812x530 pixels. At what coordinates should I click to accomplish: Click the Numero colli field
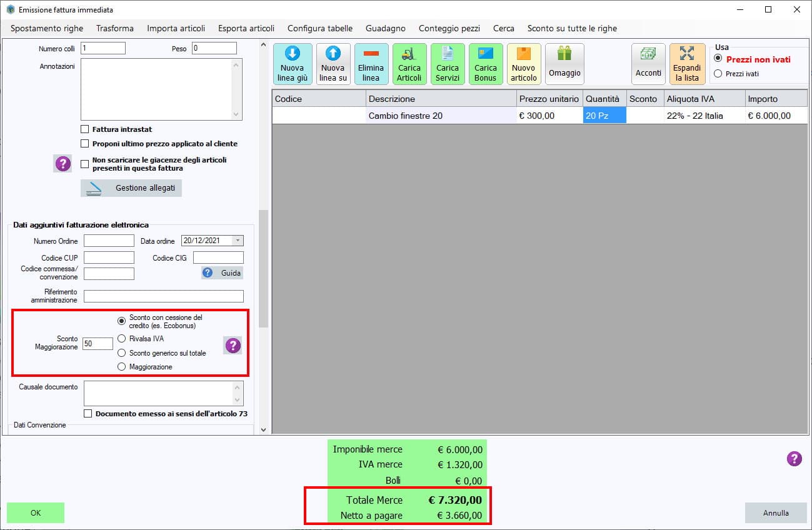103,48
